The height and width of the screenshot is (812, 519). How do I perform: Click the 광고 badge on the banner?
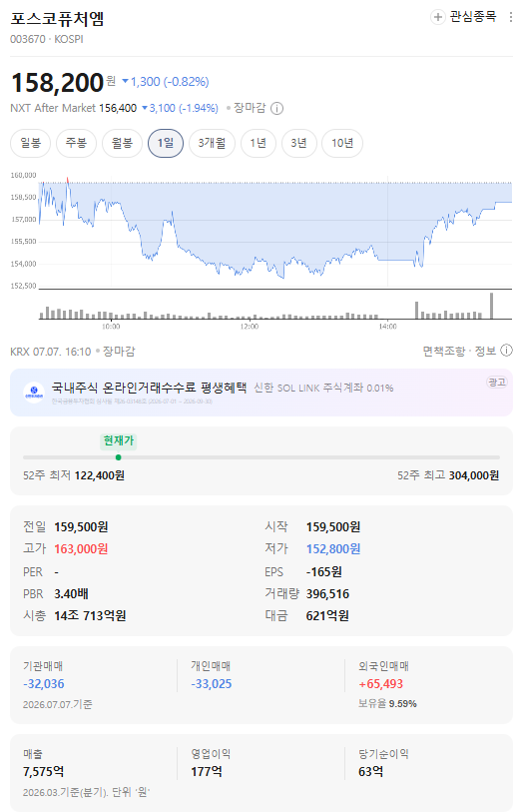[497, 383]
